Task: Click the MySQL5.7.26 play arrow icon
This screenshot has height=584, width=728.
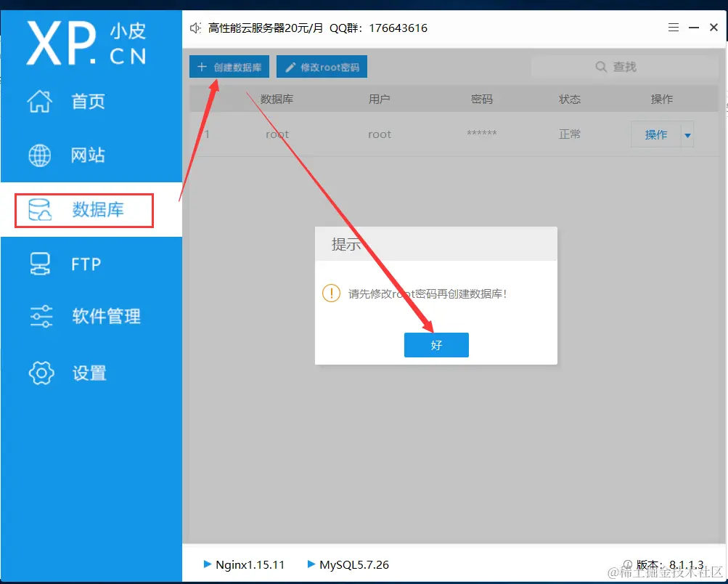Action: (x=311, y=564)
